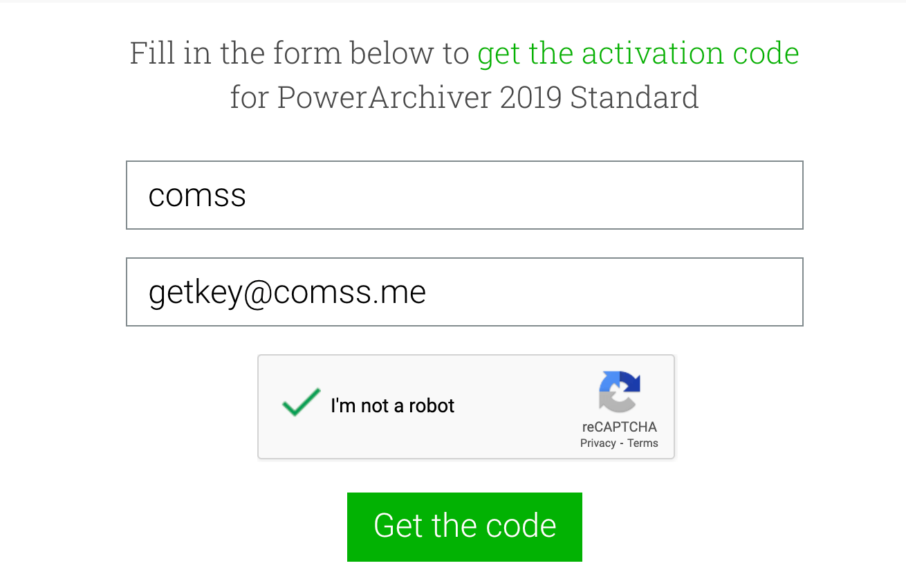The width and height of the screenshot is (906, 588).
Task: Open the reCAPTCHA Terms link
Action: click(x=642, y=443)
